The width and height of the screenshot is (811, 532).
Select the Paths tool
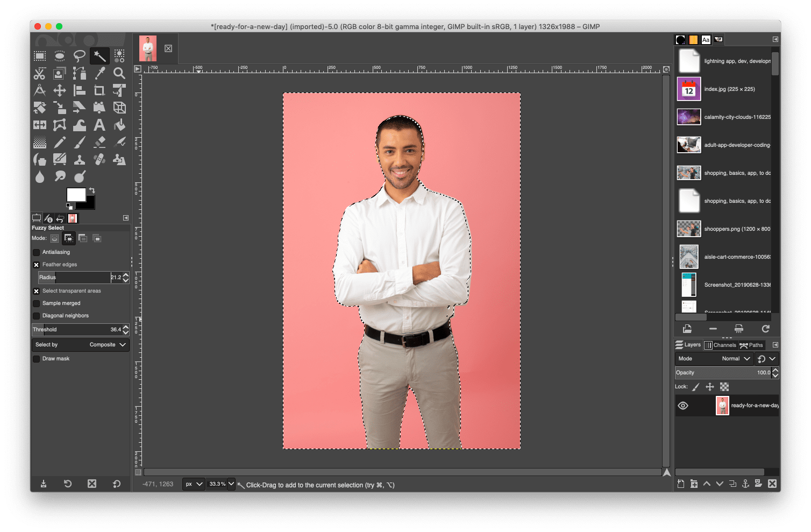pos(80,73)
